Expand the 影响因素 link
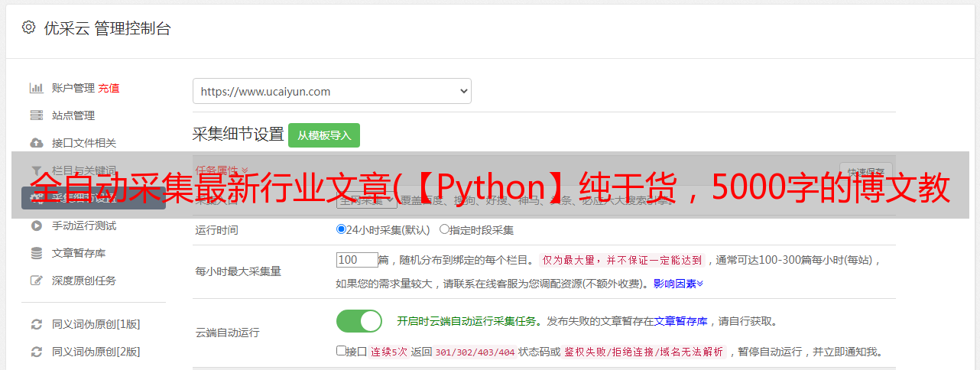Screen dimensions: 980x370 click(x=678, y=284)
